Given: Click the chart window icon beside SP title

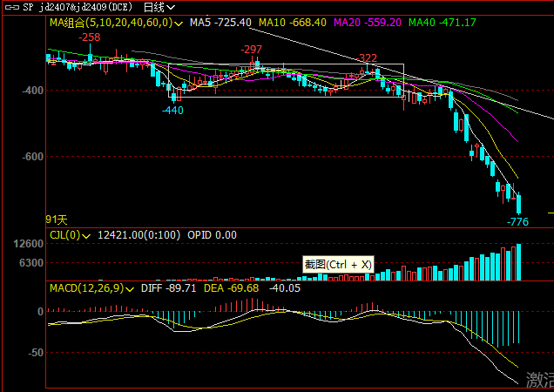Looking at the screenshot, I should coord(9,7).
